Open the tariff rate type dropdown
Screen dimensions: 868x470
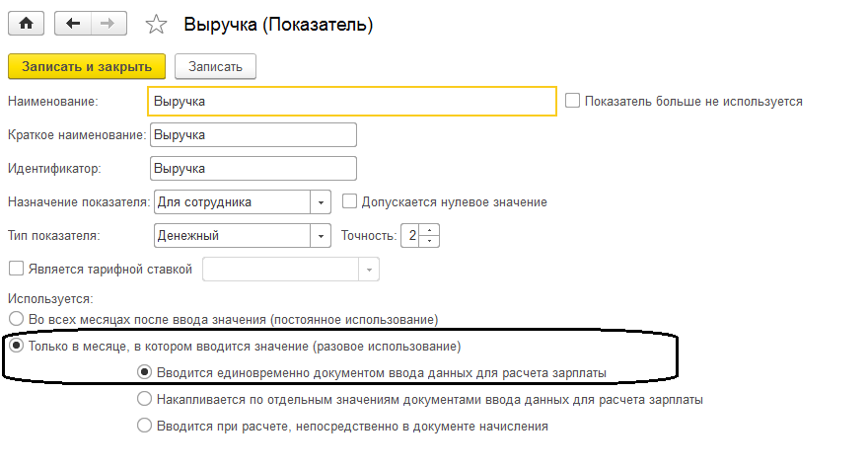(x=369, y=269)
